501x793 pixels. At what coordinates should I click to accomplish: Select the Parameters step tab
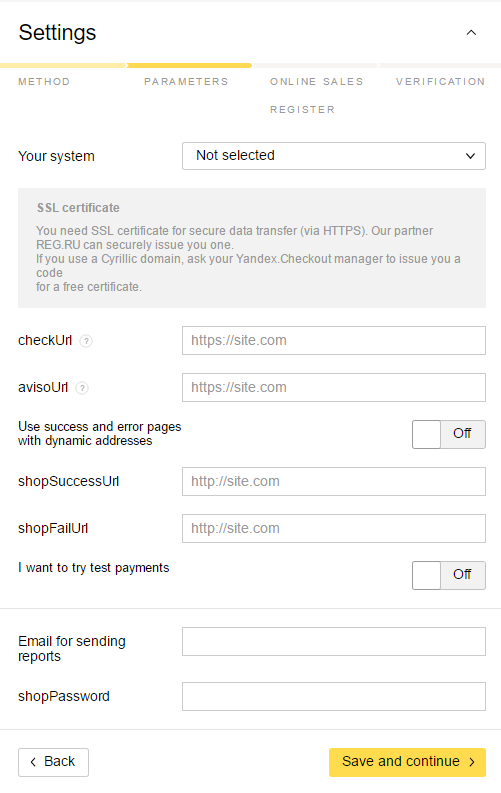pos(186,81)
